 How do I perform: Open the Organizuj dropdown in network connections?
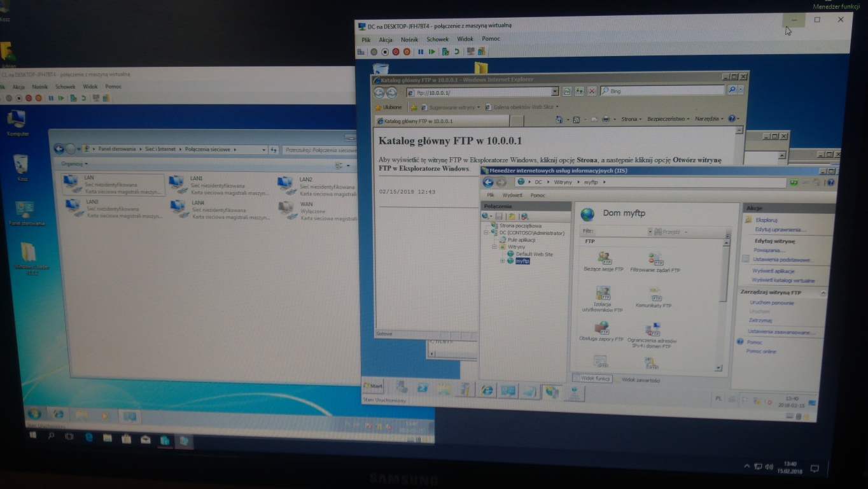74,164
